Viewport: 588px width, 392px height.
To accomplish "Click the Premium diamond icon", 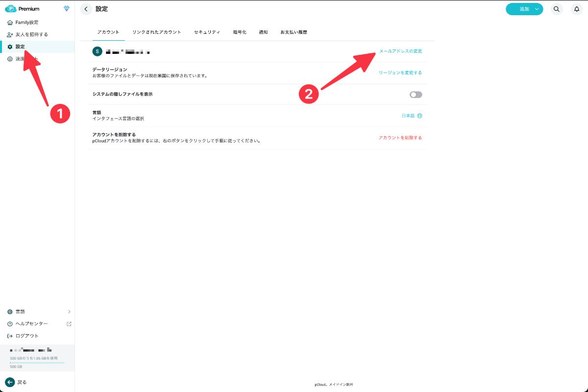I will click(x=67, y=9).
